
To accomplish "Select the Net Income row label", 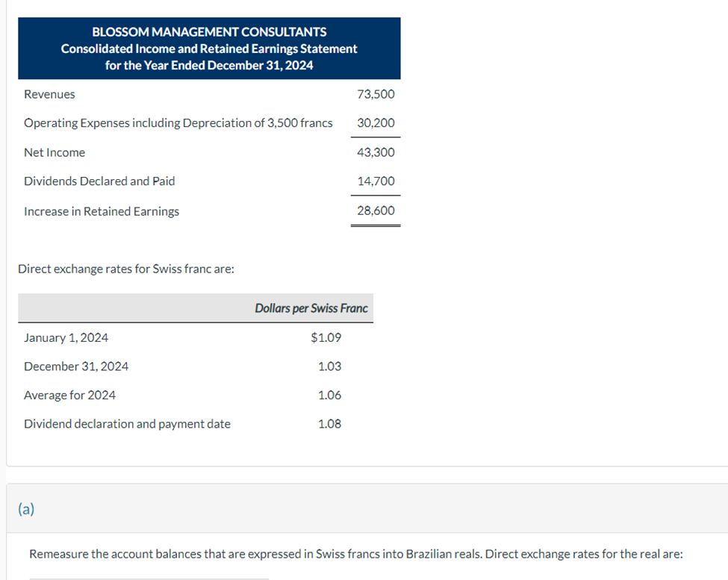I will click(x=55, y=153).
